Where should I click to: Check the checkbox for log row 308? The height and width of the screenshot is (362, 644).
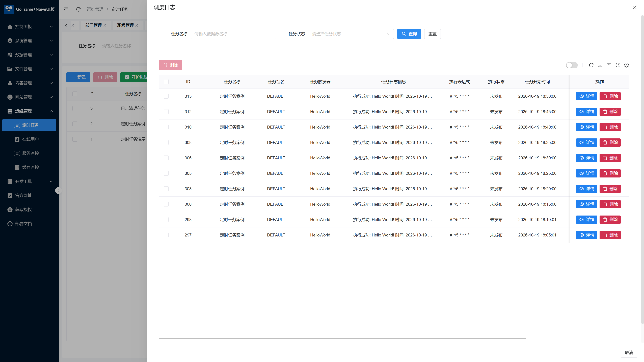click(166, 142)
